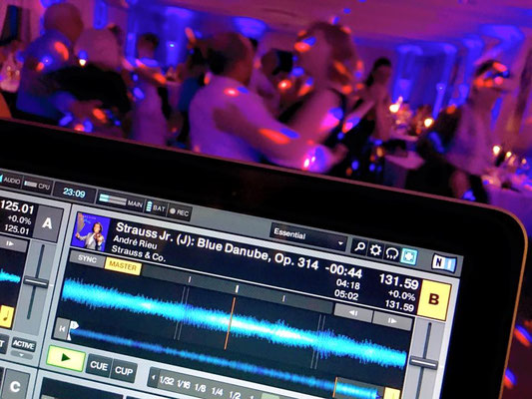This screenshot has height=399, width=532.
Task: Shift loop sizes left with arrow
Action: click(x=153, y=377)
